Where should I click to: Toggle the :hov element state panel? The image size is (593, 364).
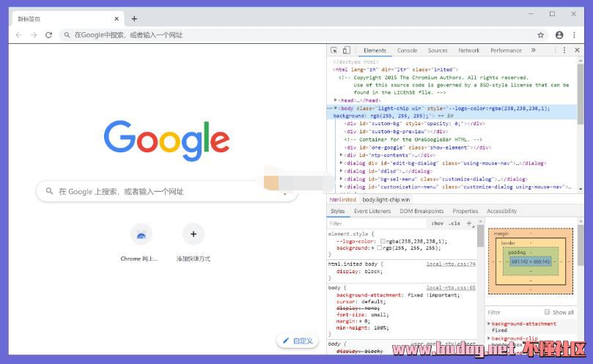coord(437,223)
